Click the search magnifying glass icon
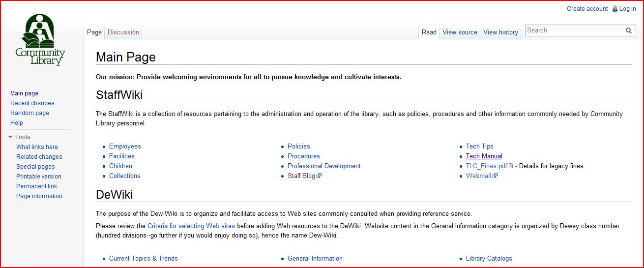The height and width of the screenshot is (268, 644). (628, 30)
